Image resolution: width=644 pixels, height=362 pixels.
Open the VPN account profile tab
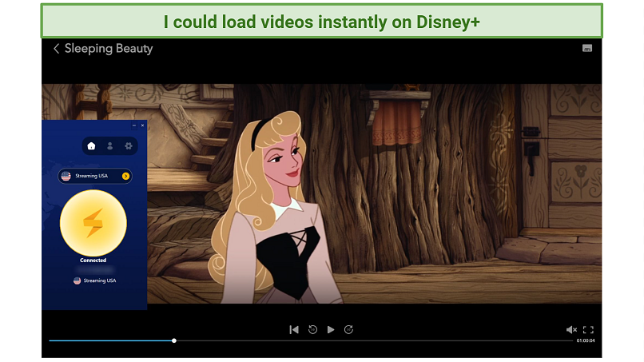[109, 146]
